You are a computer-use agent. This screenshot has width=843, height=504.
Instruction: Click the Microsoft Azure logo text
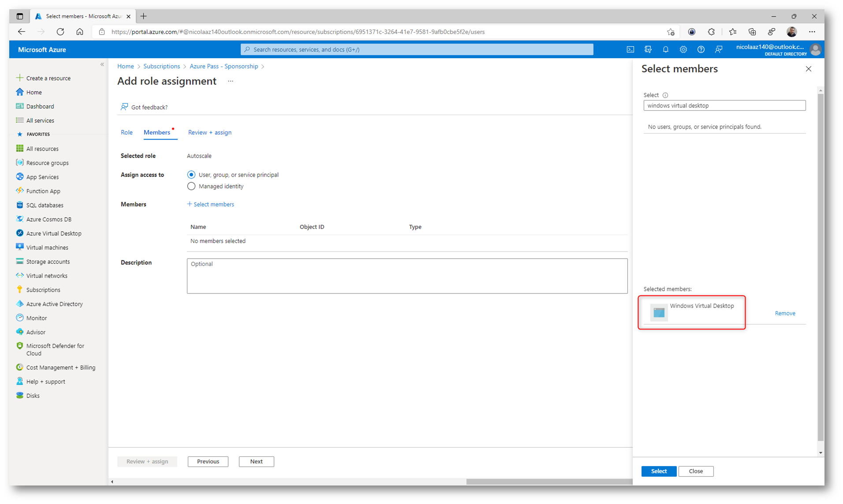click(42, 50)
